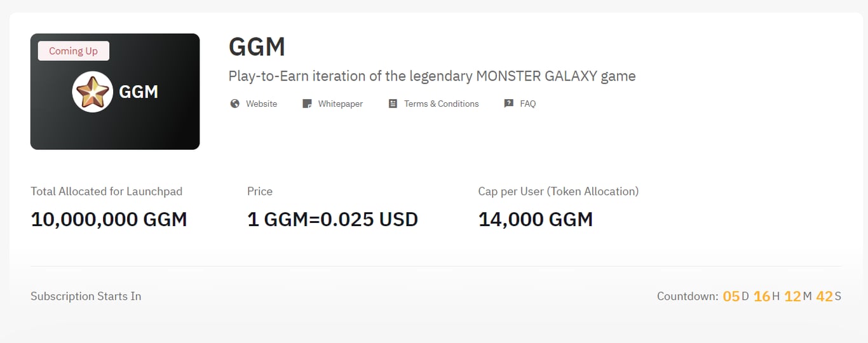The width and height of the screenshot is (868, 343).
Task: Click the 10,000,000 GGM allocation value
Action: pos(109,219)
